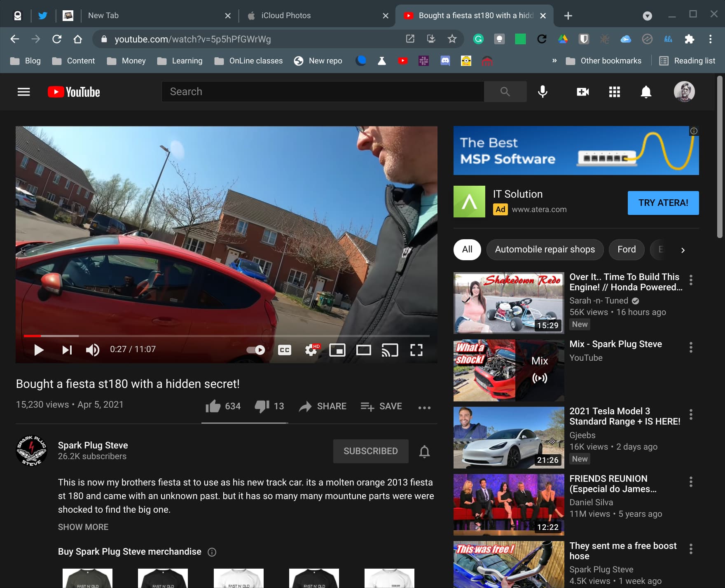Expand description with SHOW MORE
Screen dimensions: 725x588
click(83, 527)
